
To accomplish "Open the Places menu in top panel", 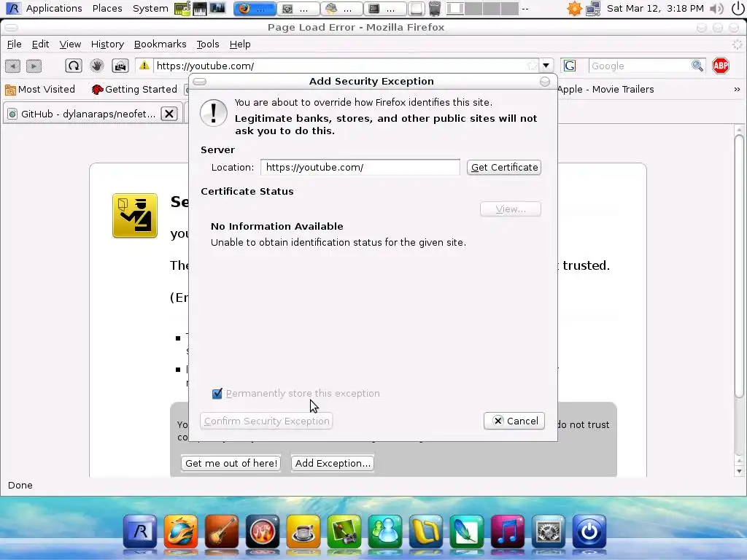I will pyautogui.click(x=107, y=9).
